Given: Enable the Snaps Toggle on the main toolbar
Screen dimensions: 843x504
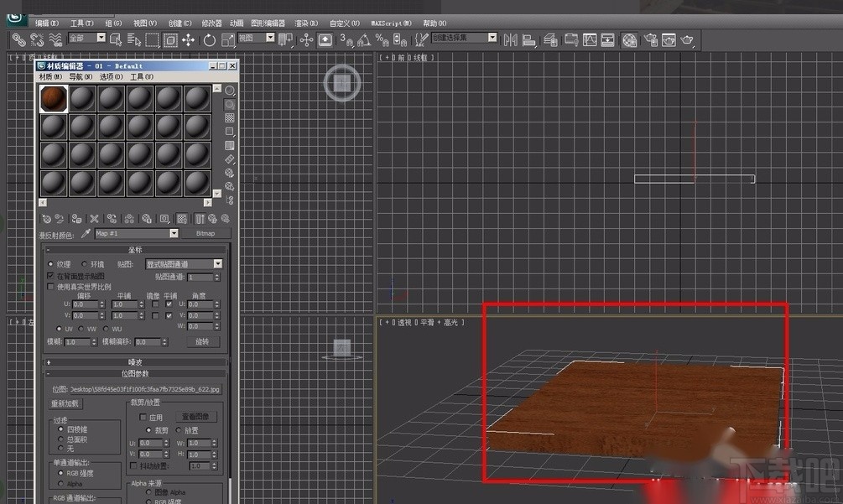Looking at the screenshot, I should pos(343,39).
